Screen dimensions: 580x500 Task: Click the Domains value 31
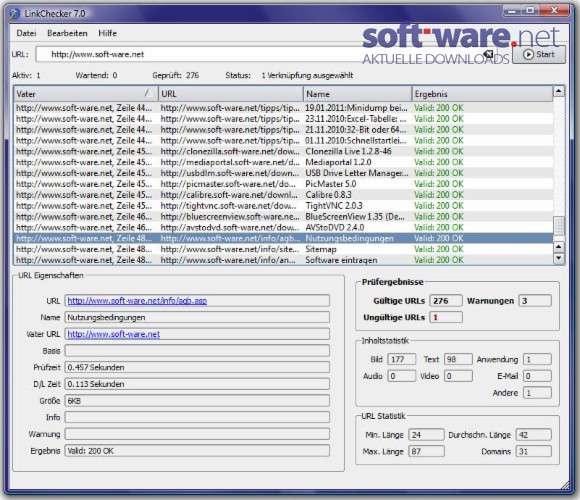click(x=534, y=451)
